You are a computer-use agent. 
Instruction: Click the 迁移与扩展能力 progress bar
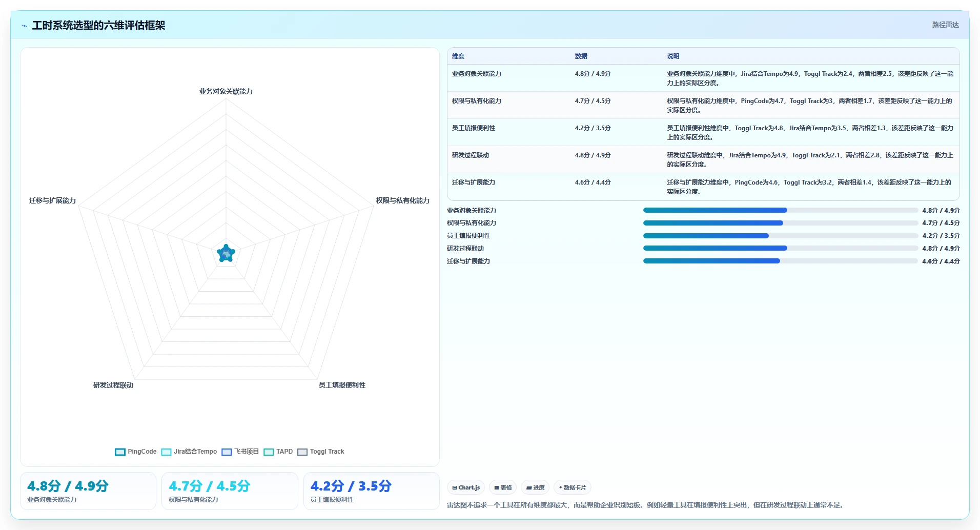[781, 261]
